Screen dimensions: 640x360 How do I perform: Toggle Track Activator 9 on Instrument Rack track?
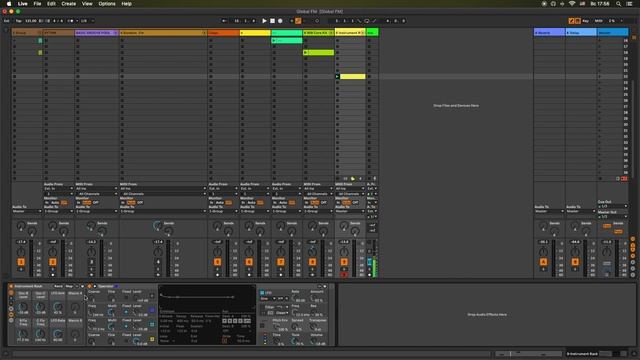[344, 262]
